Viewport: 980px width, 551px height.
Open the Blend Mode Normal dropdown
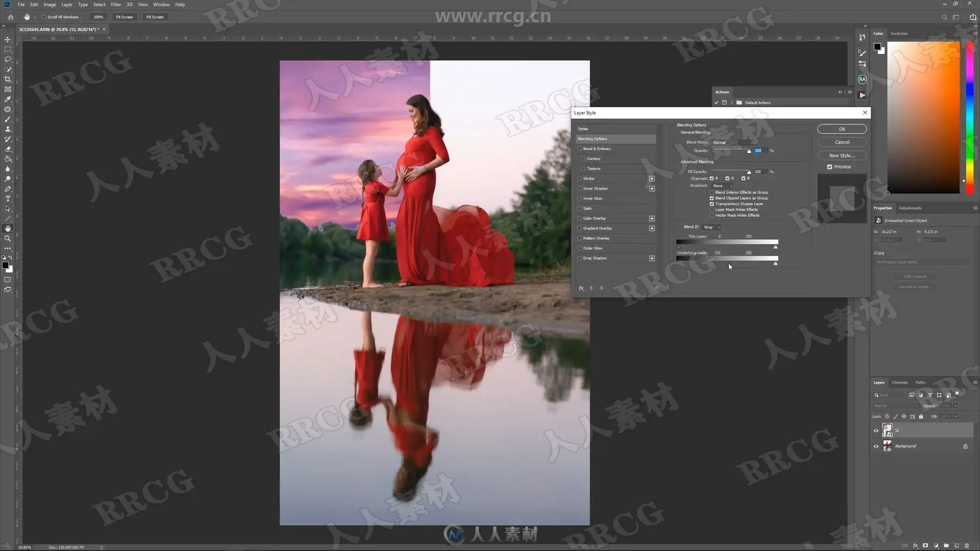click(732, 142)
